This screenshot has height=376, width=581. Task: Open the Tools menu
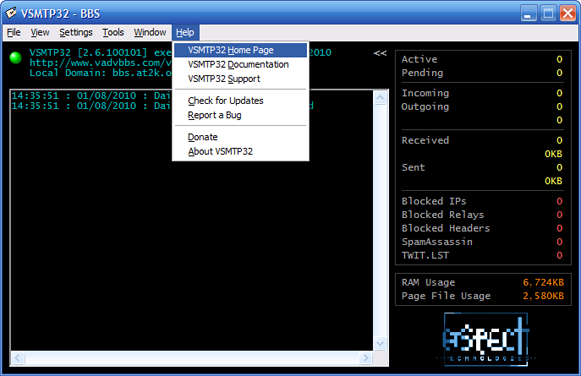[113, 33]
